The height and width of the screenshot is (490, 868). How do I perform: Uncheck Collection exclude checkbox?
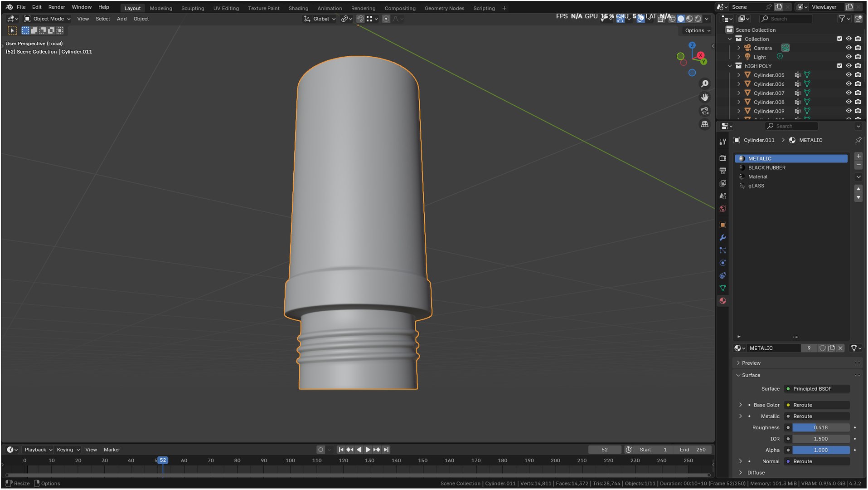pyautogui.click(x=839, y=39)
